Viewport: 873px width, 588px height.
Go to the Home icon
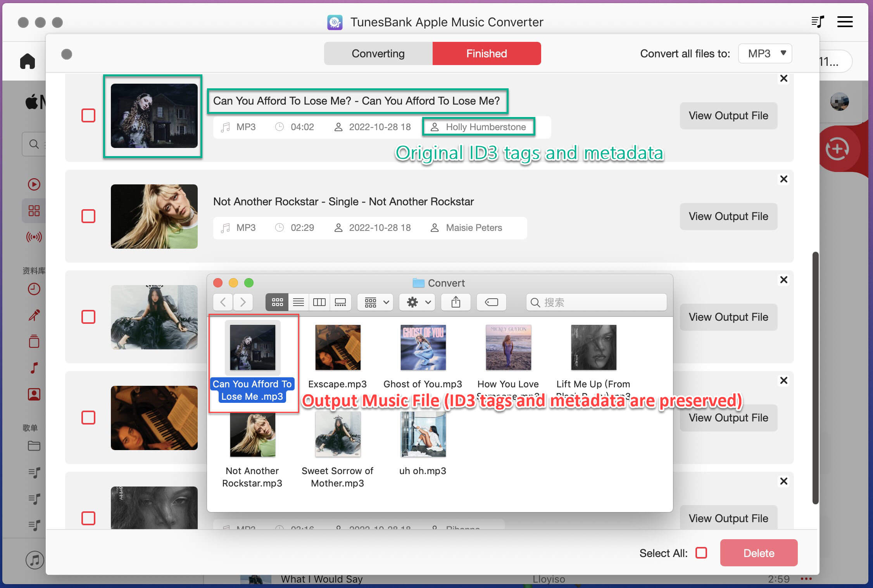click(28, 61)
